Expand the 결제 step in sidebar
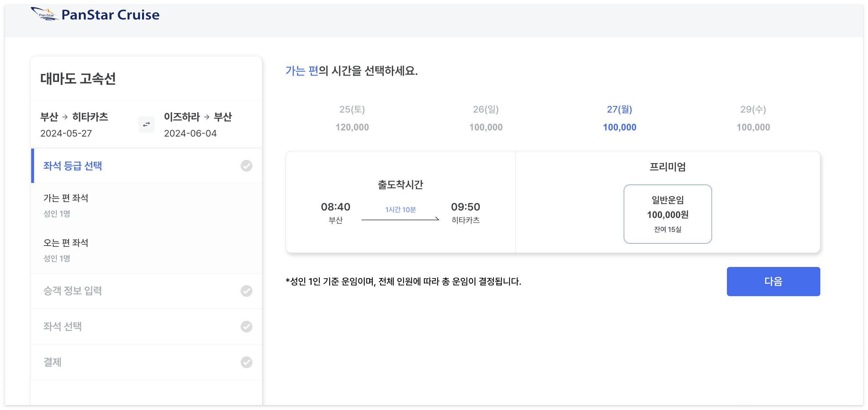This screenshot has height=410, width=868. pos(53,363)
